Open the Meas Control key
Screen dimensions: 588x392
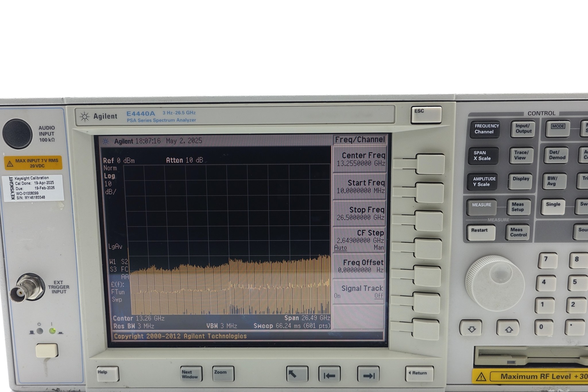pos(518,232)
